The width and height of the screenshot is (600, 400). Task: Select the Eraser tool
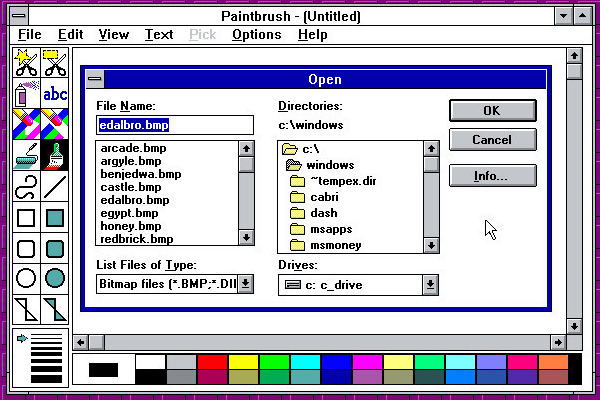55,124
